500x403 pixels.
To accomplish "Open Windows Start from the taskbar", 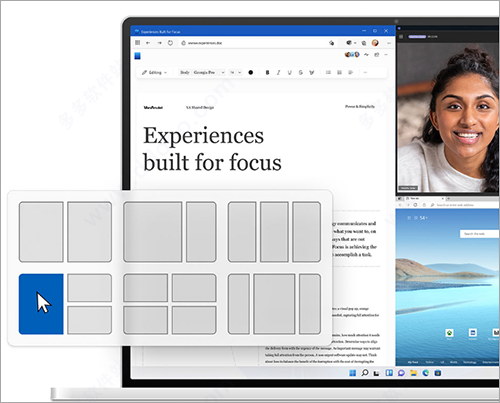I will [353, 373].
